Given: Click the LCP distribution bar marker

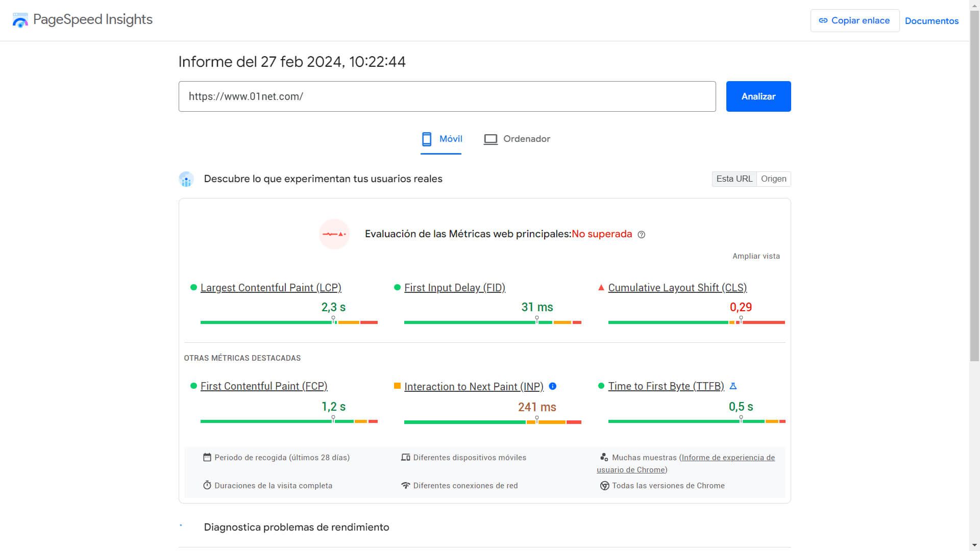Looking at the screenshot, I should click(333, 320).
